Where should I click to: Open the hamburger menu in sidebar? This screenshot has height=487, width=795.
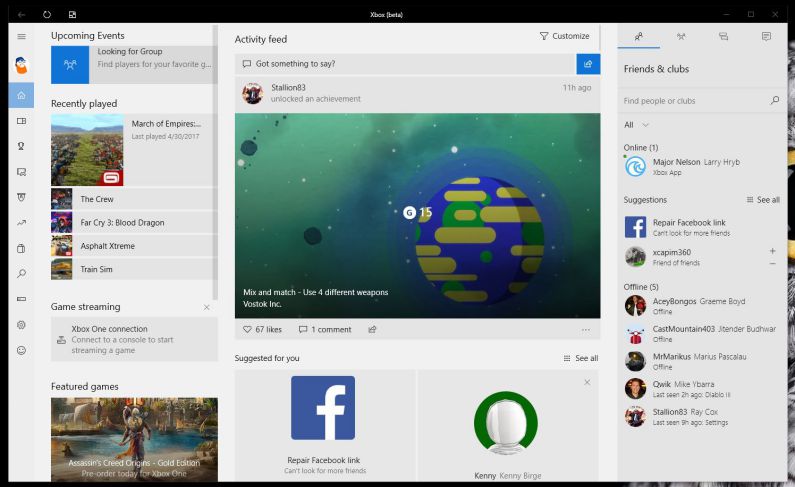click(21, 36)
